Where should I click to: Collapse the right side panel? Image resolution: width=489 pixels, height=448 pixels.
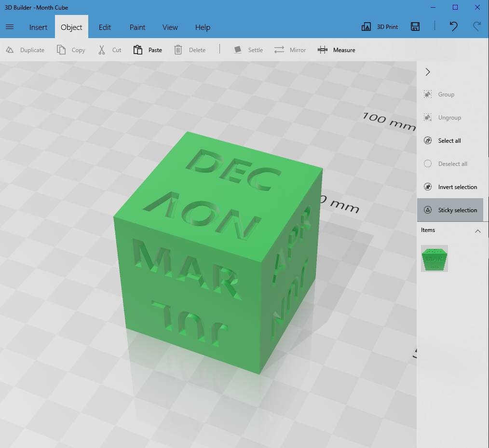pos(427,71)
